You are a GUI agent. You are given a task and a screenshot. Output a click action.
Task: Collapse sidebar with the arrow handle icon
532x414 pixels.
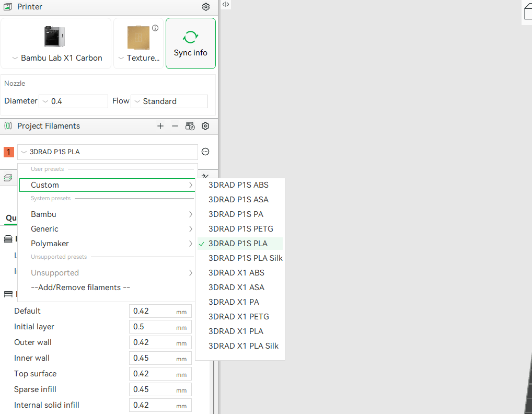[226, 4]
